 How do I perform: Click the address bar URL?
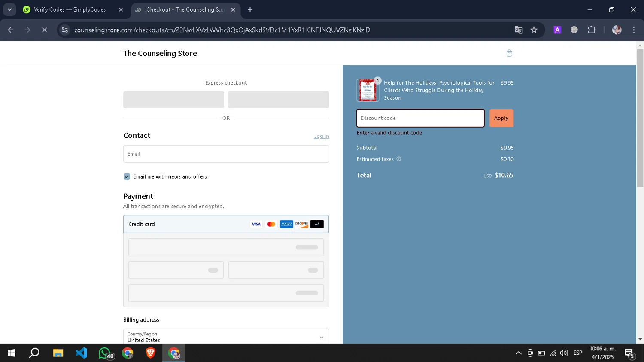pyautogui.click(x=222, y=30)
